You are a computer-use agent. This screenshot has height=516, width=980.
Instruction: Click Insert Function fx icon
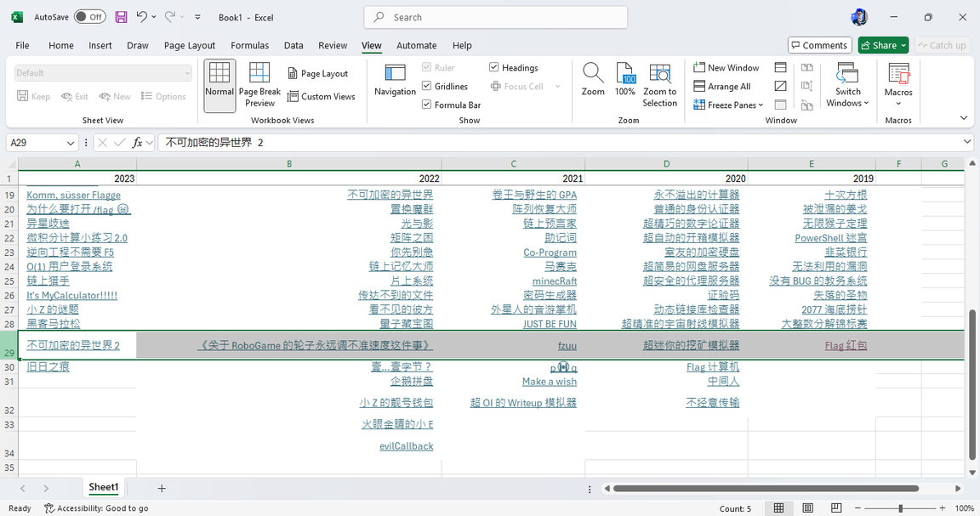coord(137,143)
